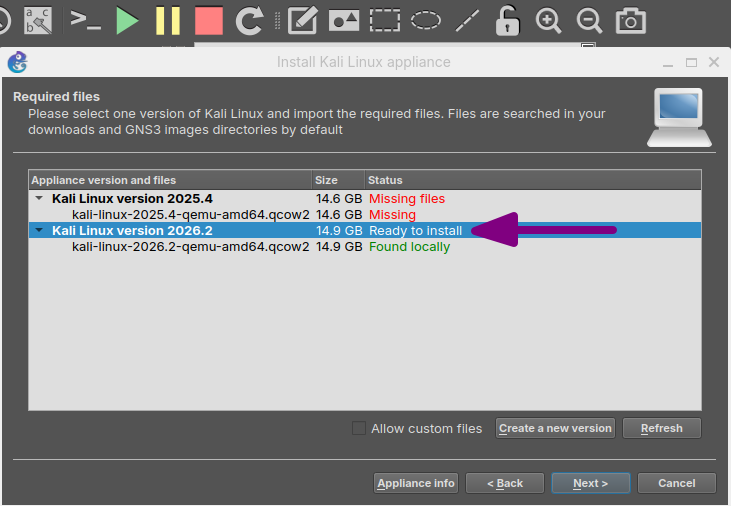Select the draw ellipse tool
The width and height of the screenshot is (731, 506).
(x=426, y=21)
